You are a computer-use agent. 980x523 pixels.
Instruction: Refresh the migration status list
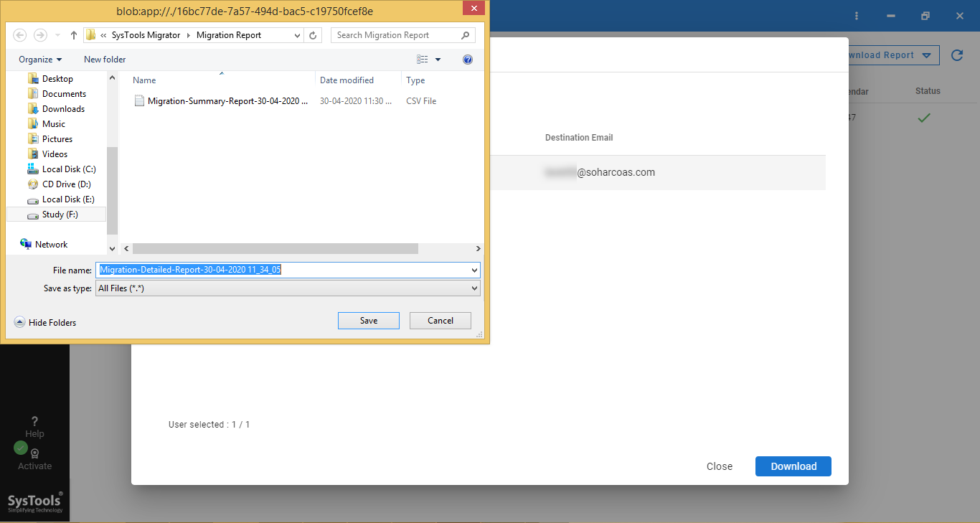click(957, 55)
